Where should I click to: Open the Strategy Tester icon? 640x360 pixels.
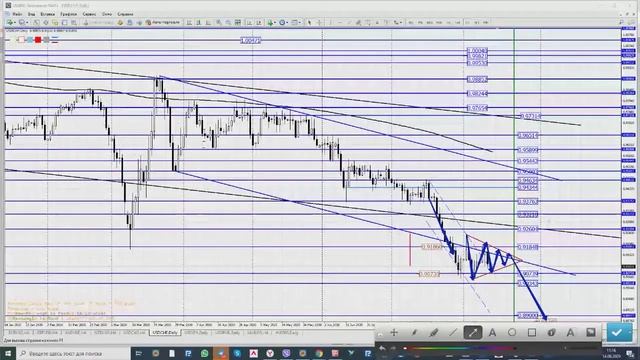(74, 22)
